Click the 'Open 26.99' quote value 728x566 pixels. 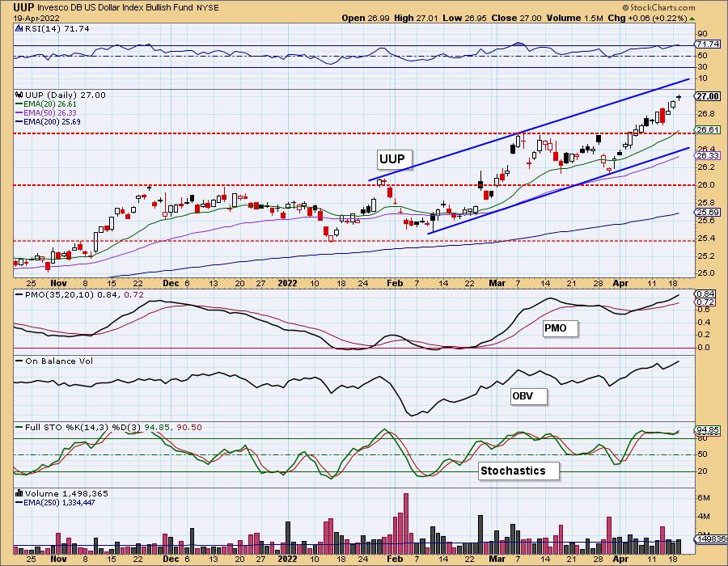tap(366, 18)
